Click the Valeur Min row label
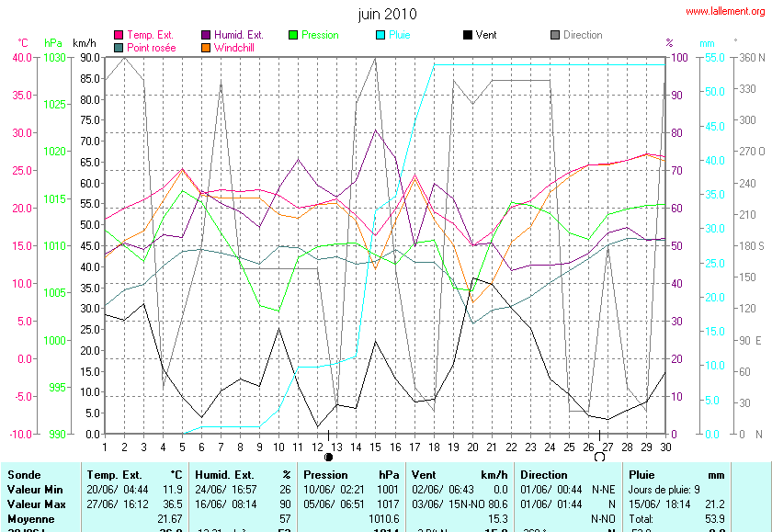Screen dimensions: 772x532 tap(35, 490)
